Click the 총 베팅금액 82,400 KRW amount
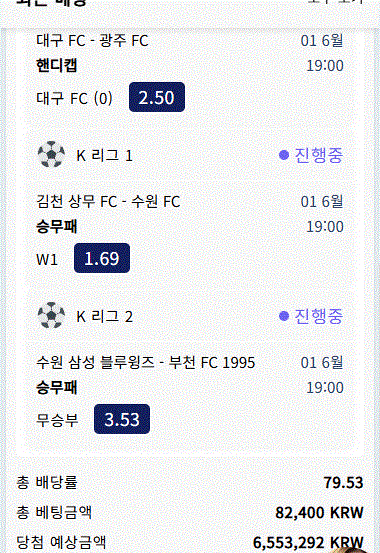The height and width of the screenshot is (553, 380). click(x=319, y=512)
